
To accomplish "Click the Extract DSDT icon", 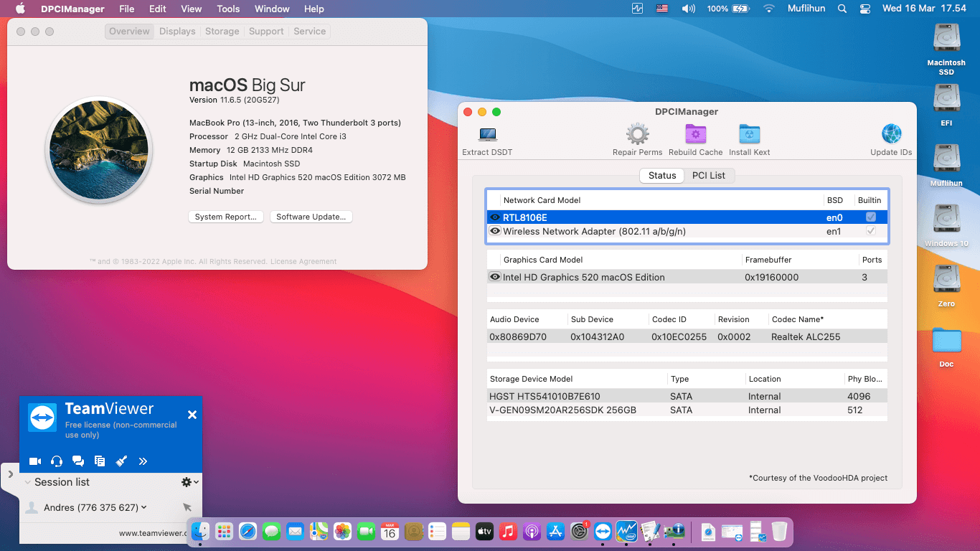I will tap(488, 135).
